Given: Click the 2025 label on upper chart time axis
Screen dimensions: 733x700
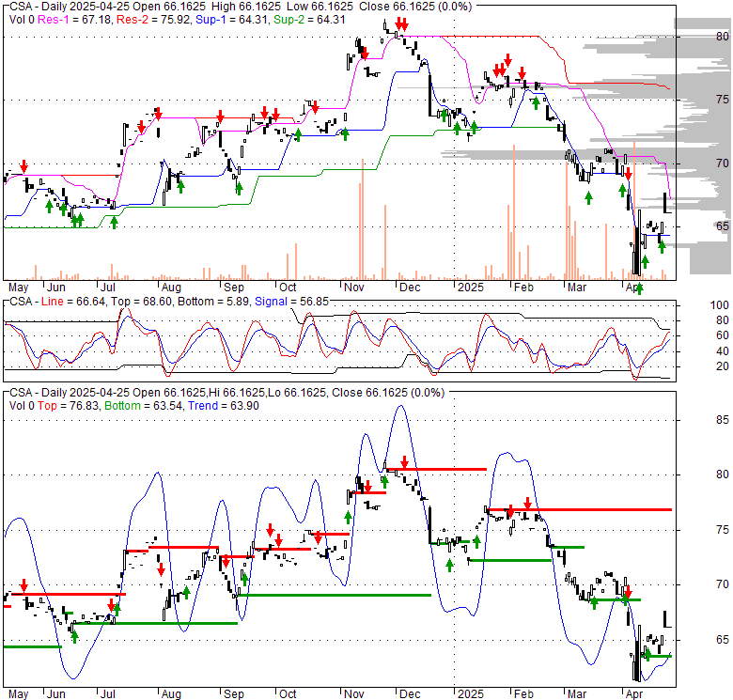Looking at the screenshot, I should click(470, 288).
